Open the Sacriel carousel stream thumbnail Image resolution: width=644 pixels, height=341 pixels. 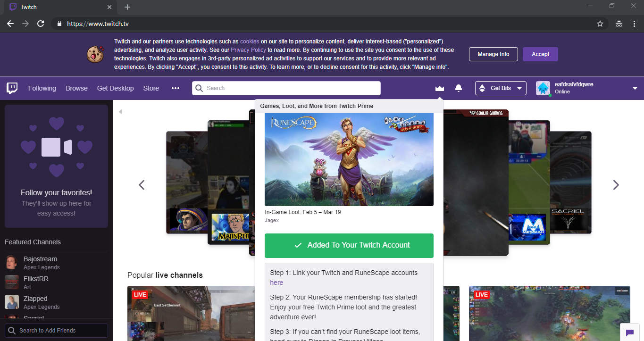coord(570,183)
